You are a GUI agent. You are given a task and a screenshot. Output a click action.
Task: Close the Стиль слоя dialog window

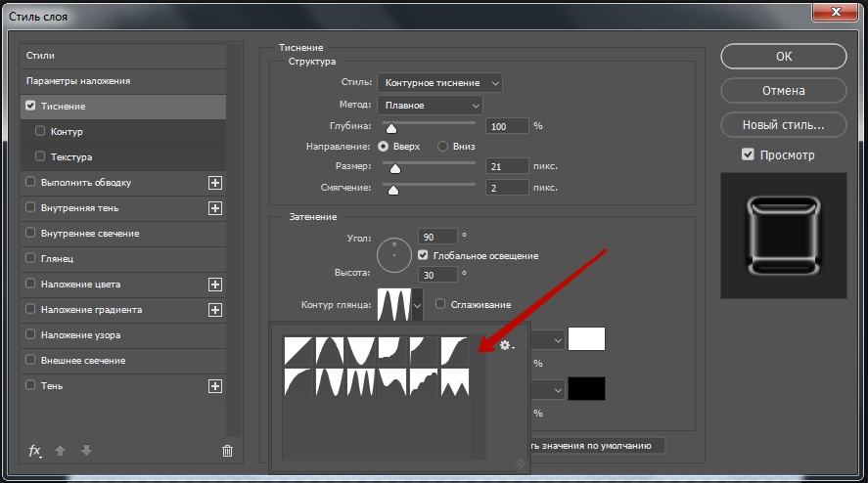point(836,12)
